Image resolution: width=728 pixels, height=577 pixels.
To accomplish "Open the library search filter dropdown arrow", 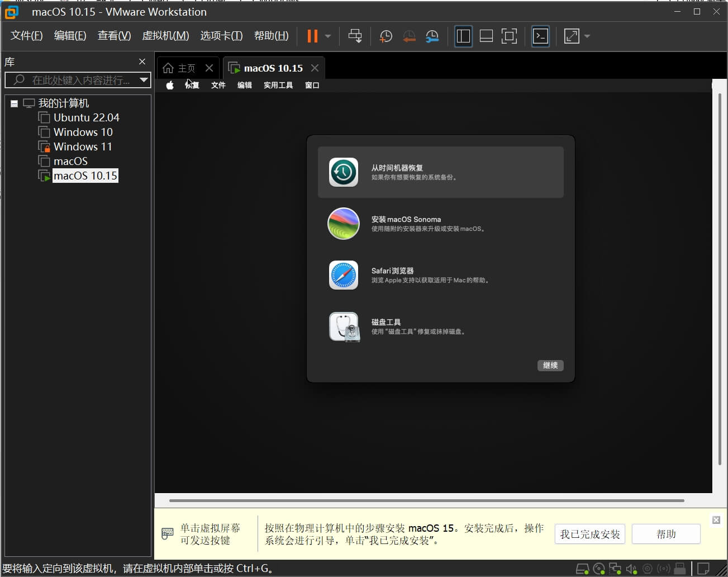I will coord(144,80).
